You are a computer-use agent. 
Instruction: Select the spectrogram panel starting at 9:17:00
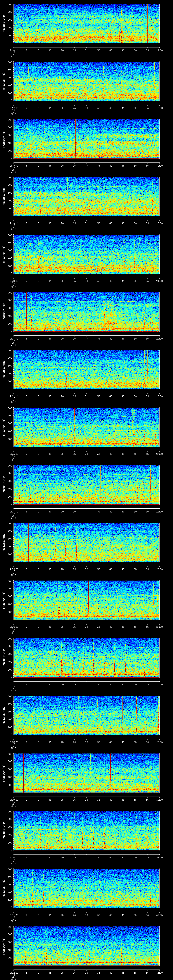86,81
